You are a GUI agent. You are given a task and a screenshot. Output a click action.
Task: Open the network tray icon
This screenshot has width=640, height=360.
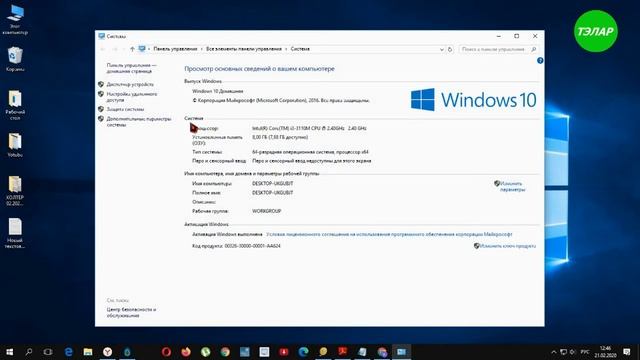pyautogui.click(x=563, y=352)
